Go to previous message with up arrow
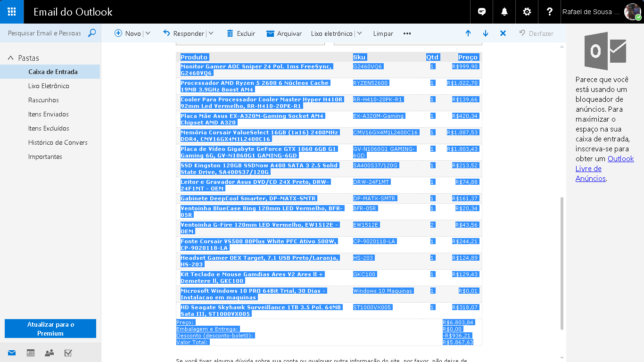This screenshot has width=644, height=362. (468, 33)
